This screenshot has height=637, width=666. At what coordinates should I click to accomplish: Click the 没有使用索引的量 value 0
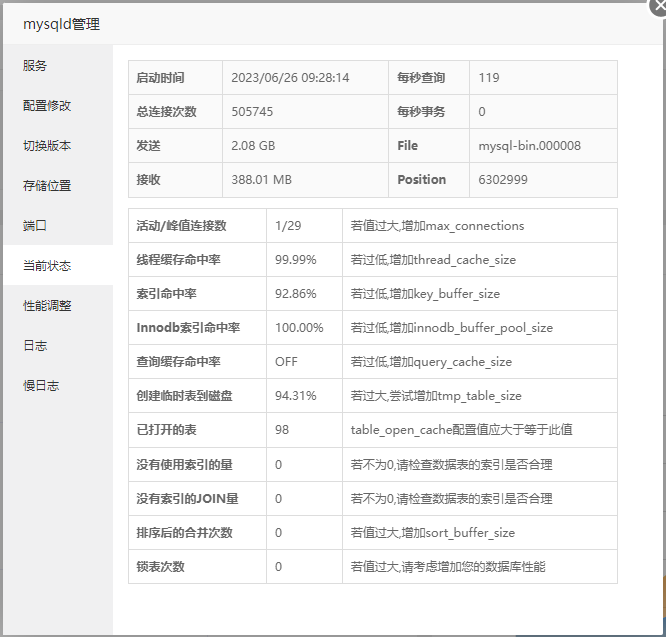(x=278, y=465)
